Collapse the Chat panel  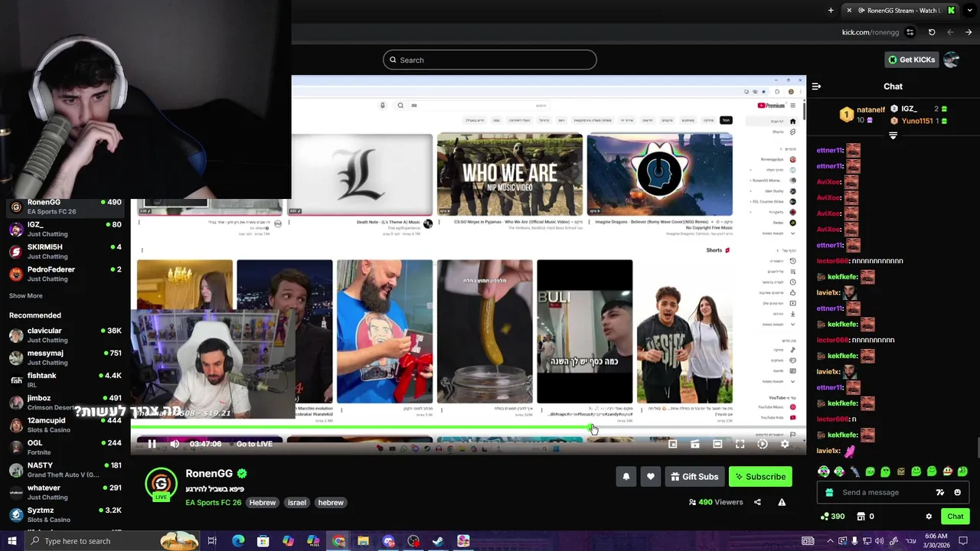(x=816, y=86)
